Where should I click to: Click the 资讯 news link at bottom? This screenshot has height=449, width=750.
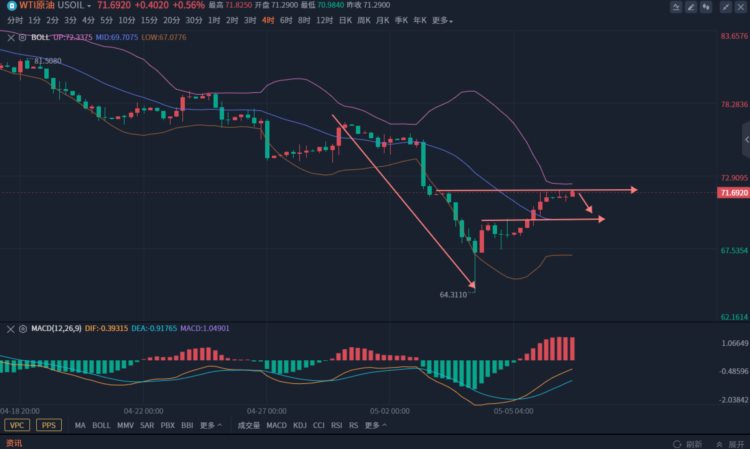[x=15, y=442]
